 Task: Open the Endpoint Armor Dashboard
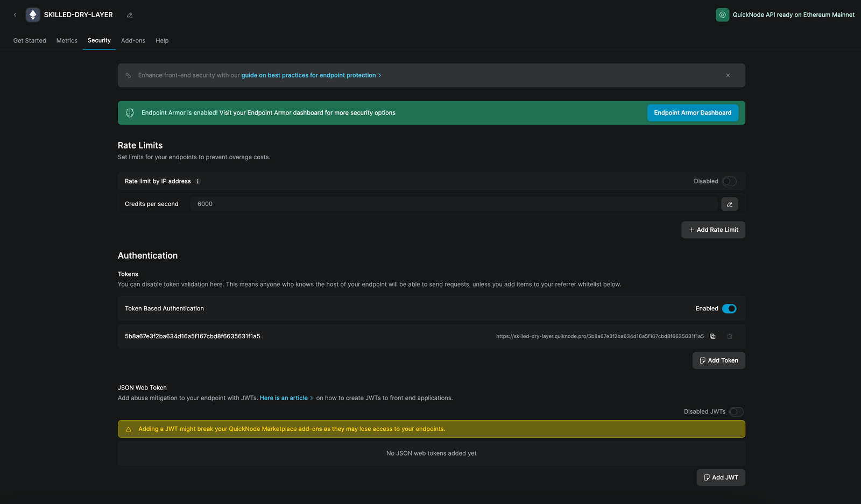click(x=693, y=112)
